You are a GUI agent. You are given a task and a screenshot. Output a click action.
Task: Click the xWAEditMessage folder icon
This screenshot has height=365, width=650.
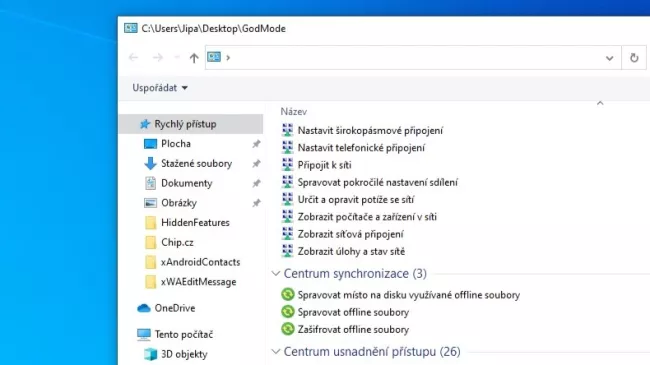pos(150,282)
